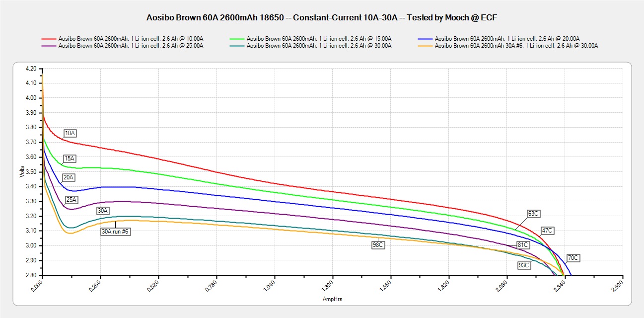Click the 81C temperature annotation
Viewport: 644px width, 318px height.
(x=522, y=245)
